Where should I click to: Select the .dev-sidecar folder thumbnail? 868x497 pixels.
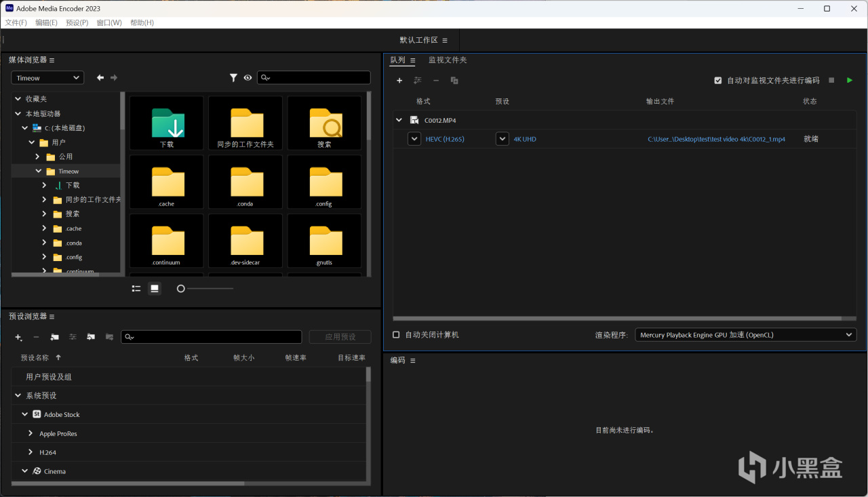pyautogui.click(x=245, y=242)
